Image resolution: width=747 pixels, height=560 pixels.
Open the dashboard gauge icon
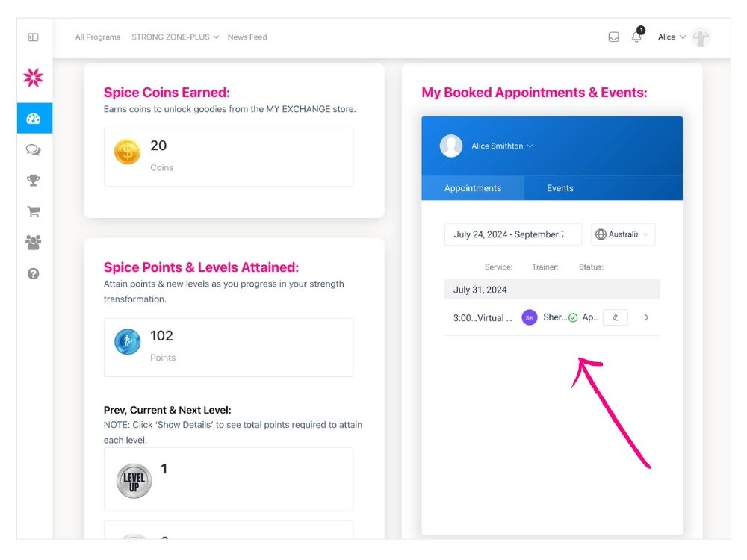34,119
